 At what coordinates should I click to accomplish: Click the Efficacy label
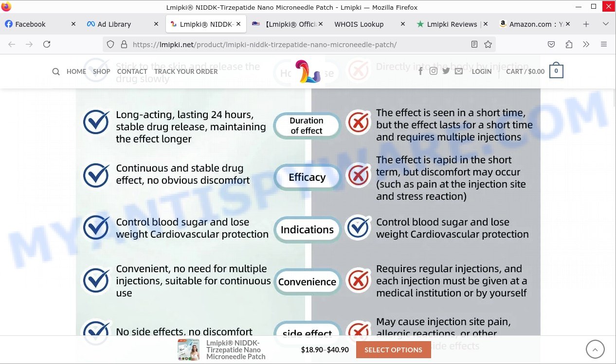point(307,177)
